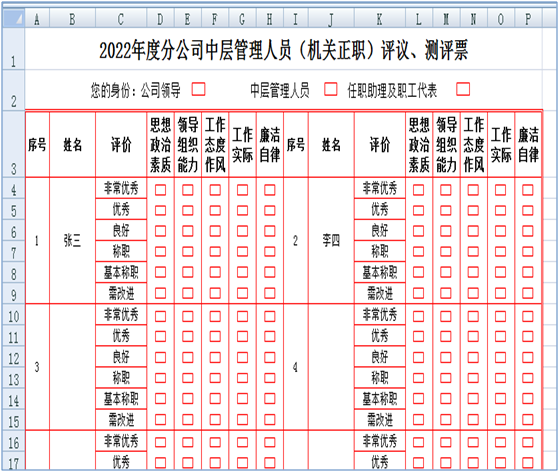Tick 张三 非常优秀 under 思想政治素质
The image size is (560, 472).
pyautogui.click(x=160, y=190)
